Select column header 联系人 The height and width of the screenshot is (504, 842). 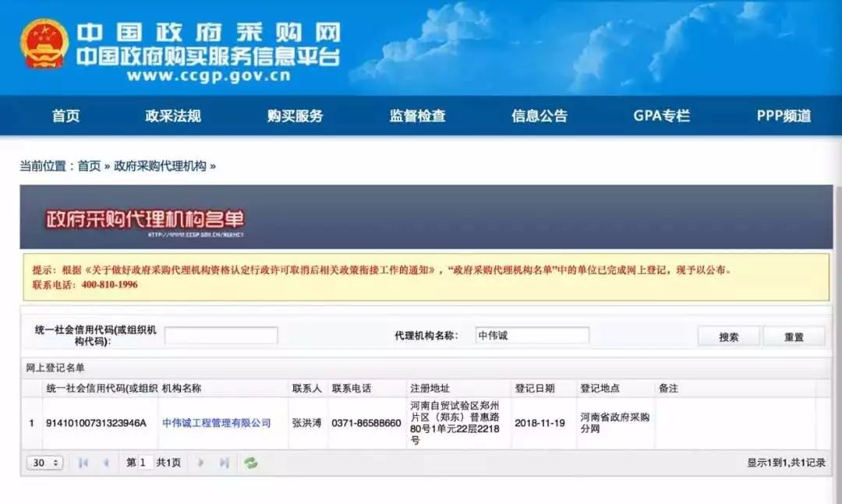point(306,388)
